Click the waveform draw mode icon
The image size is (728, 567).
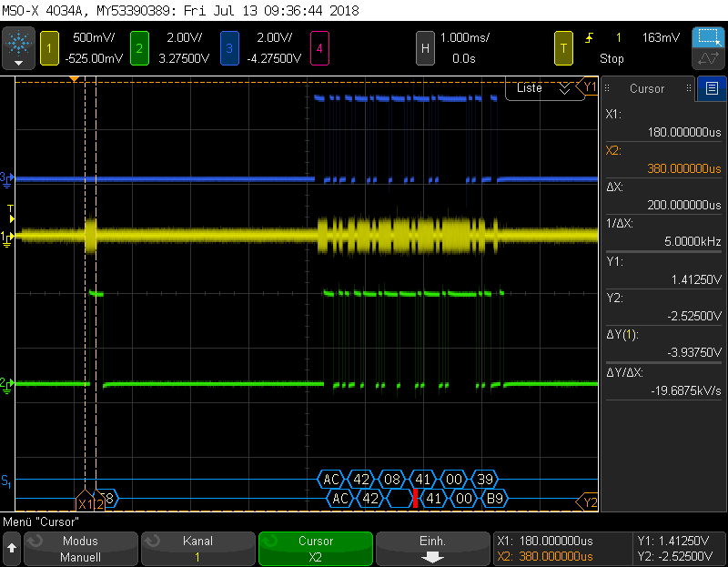pos(709,59)
